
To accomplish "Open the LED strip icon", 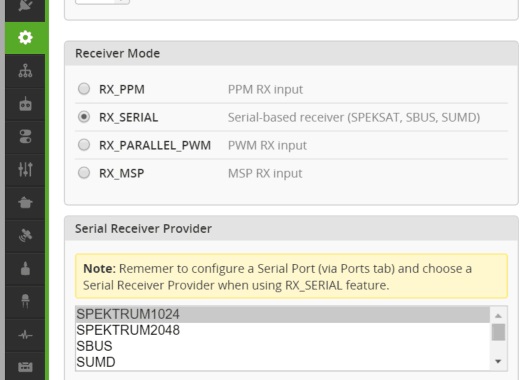I will tap(25, 301).
